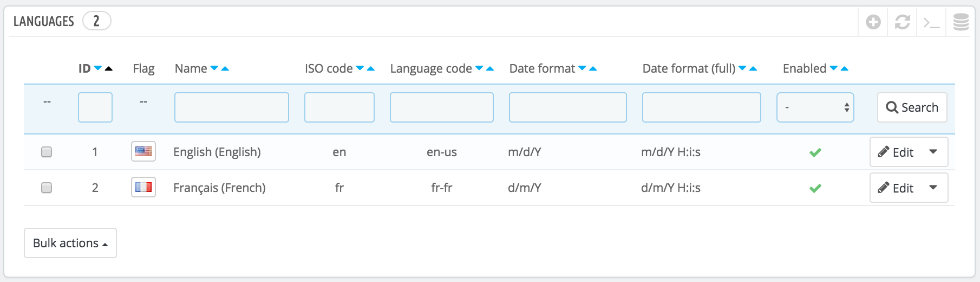Click the Search button

coord(912,107)
